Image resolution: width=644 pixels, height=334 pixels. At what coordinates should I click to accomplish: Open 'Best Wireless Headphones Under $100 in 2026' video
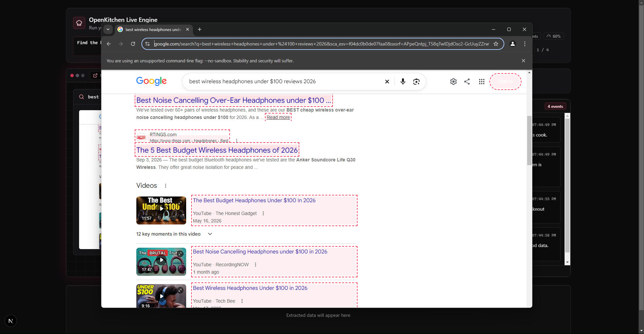(250, 288)
